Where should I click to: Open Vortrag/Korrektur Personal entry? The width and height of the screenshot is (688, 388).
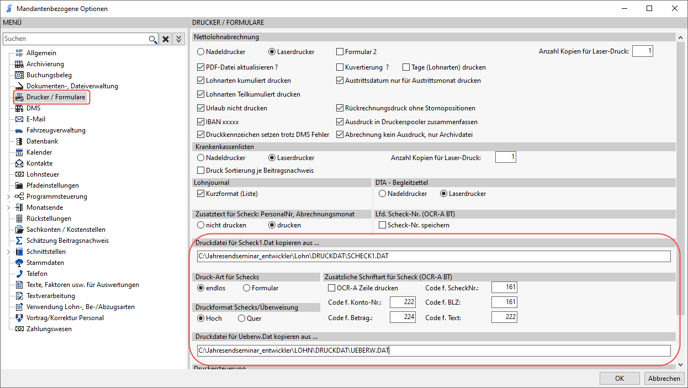point(65,318)
